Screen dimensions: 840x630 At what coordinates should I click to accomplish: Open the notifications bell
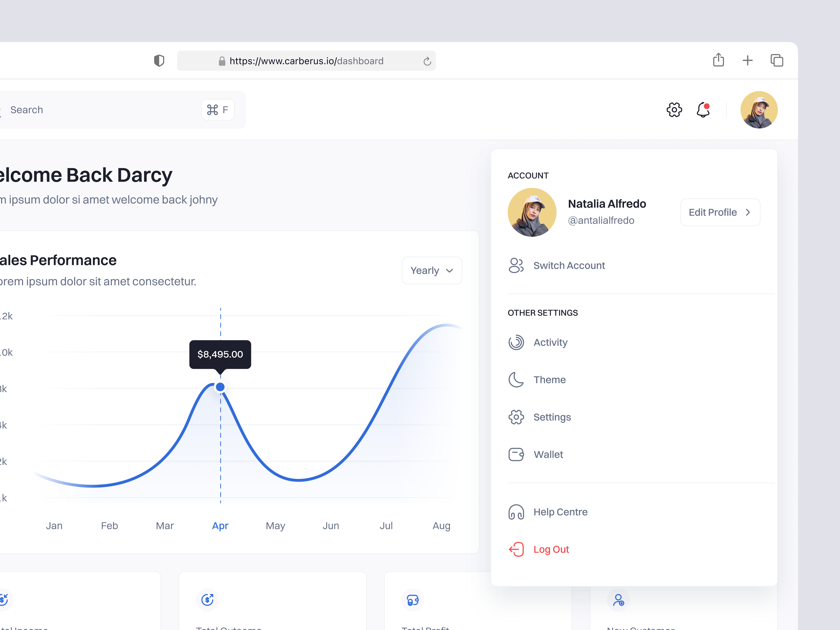point(702,110)
